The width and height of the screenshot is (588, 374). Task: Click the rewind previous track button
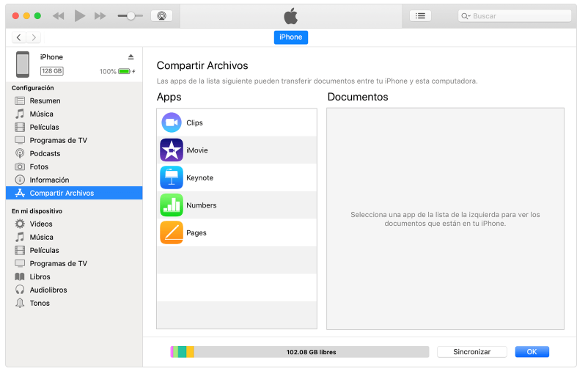point(59,15)
